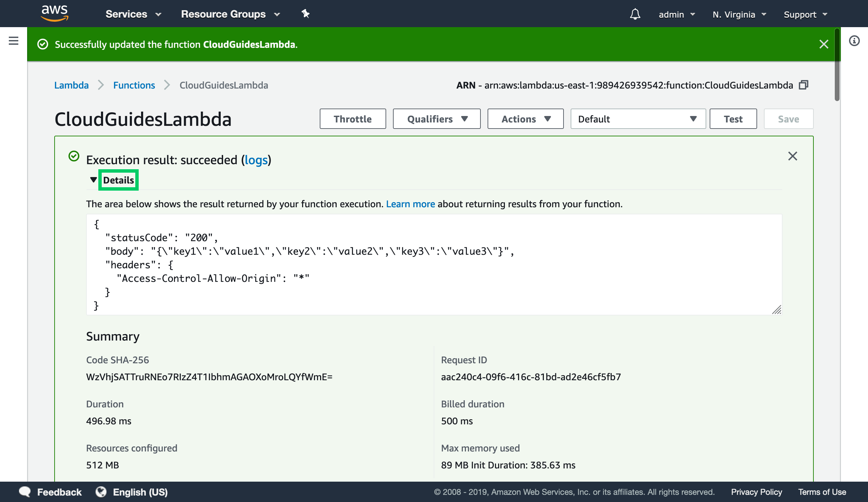
Task: Open the English (US) language selector
Action: point(140,492)
